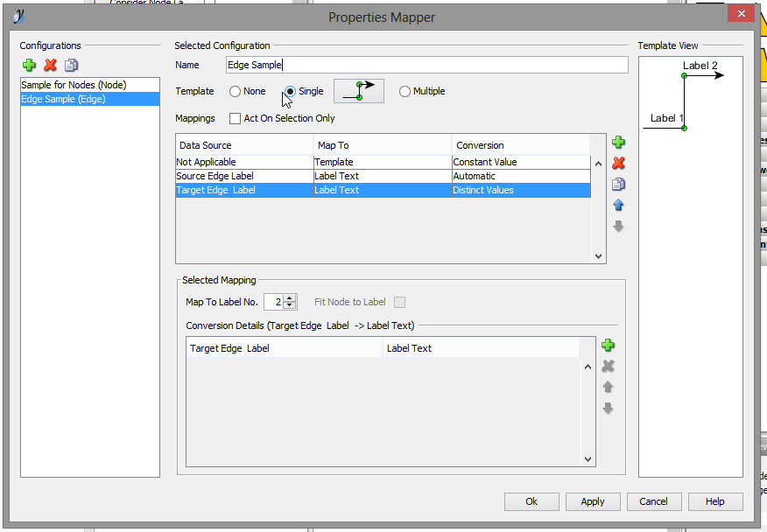
Task: Select the None template radio option
Action: pos(235,92)
